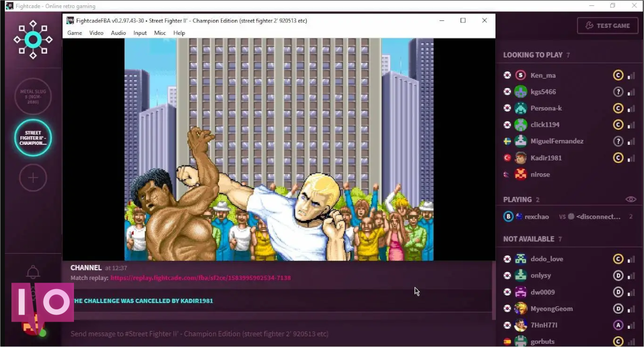644x347 pixels.
Task: Open the Help menu in FightcadeFBA
Action: [179, 33]
